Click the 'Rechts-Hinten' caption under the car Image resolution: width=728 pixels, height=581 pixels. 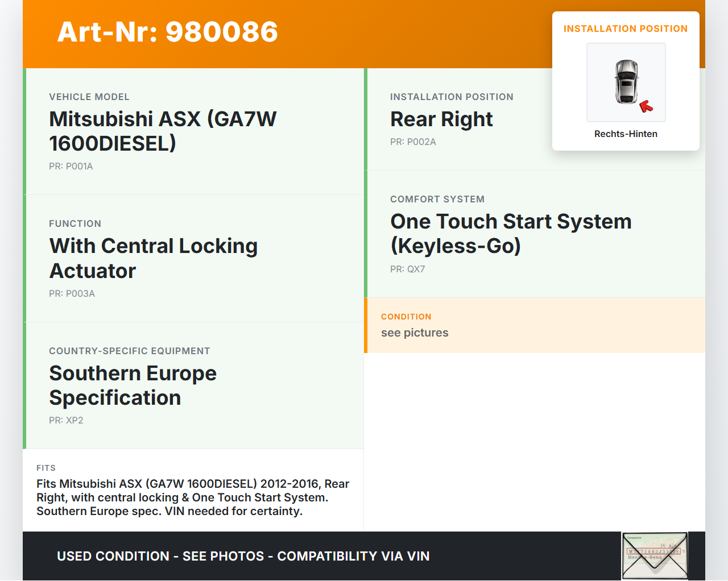pyautogui.click(x=626, y=134)
